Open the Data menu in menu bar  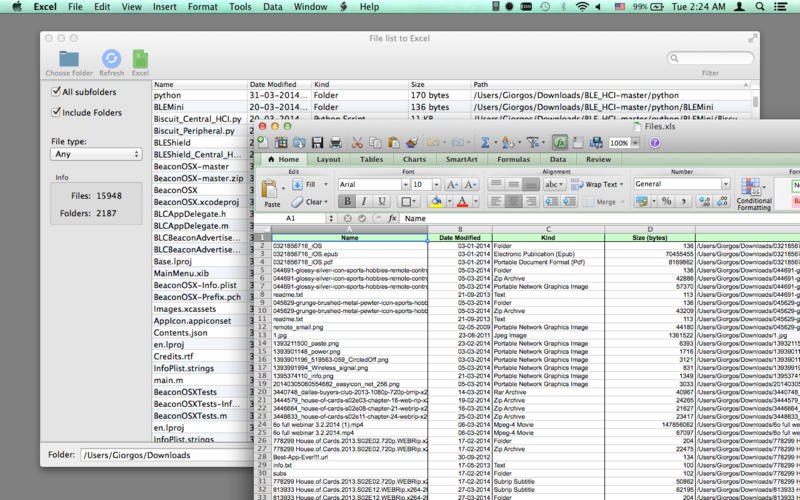[x=272, y=7]
